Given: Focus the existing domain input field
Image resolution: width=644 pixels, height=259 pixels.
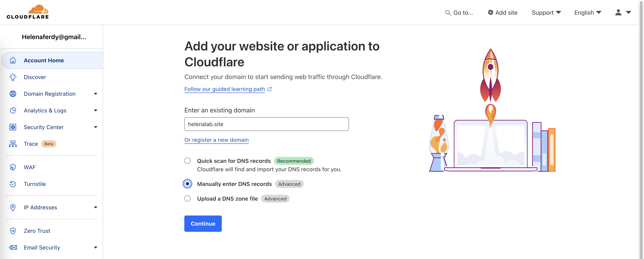Looking at the screenshot, I should 266,124.
